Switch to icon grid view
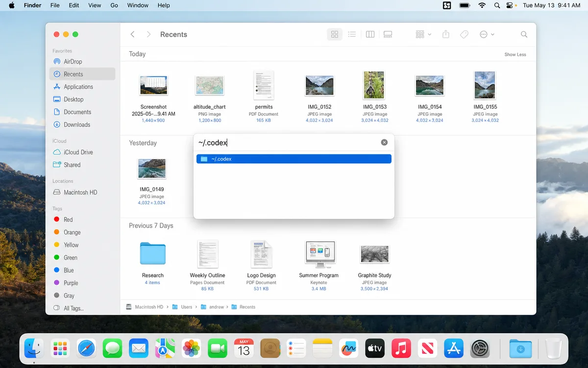Image resolution: width=588 pixels, height=368 pixels. (x=335, y=34)
